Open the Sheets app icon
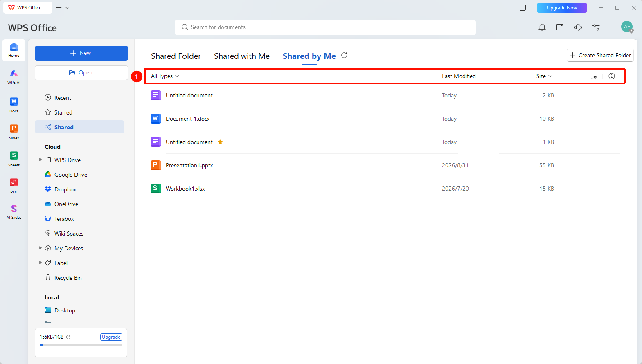Image resolution: width=642 pixels, height=364 pixels. click(14, 159)
